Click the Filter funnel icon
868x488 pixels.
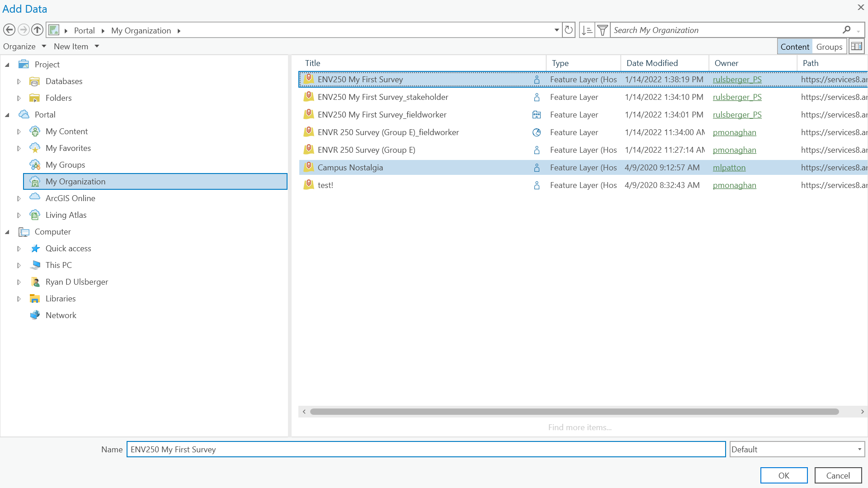pos(603,30)
